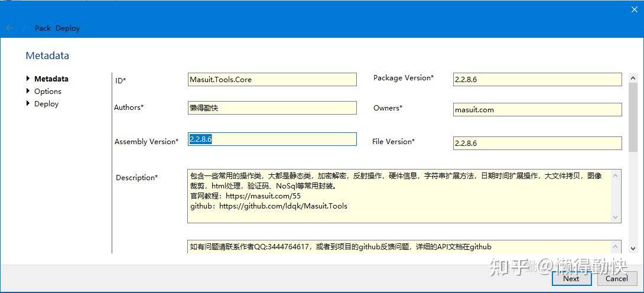644x293 pixels.
Task: Open the Options section in navigation
Action: click(x=48, y=91)
